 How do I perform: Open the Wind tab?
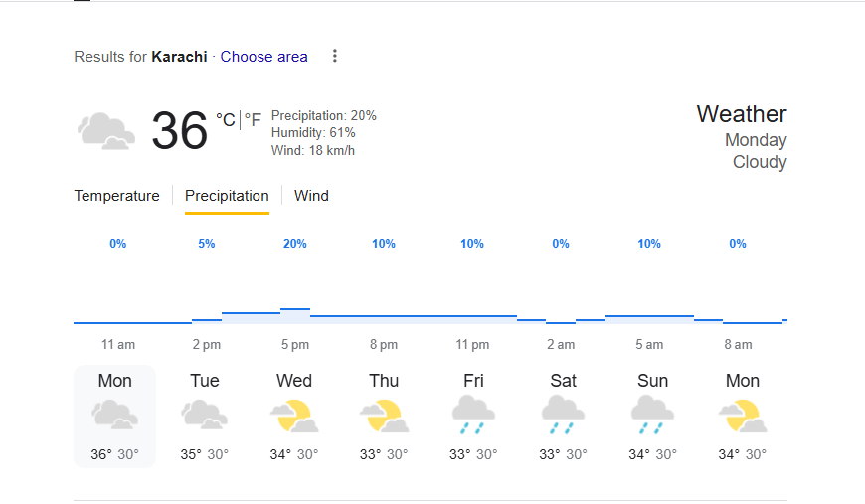pos(311,196)
